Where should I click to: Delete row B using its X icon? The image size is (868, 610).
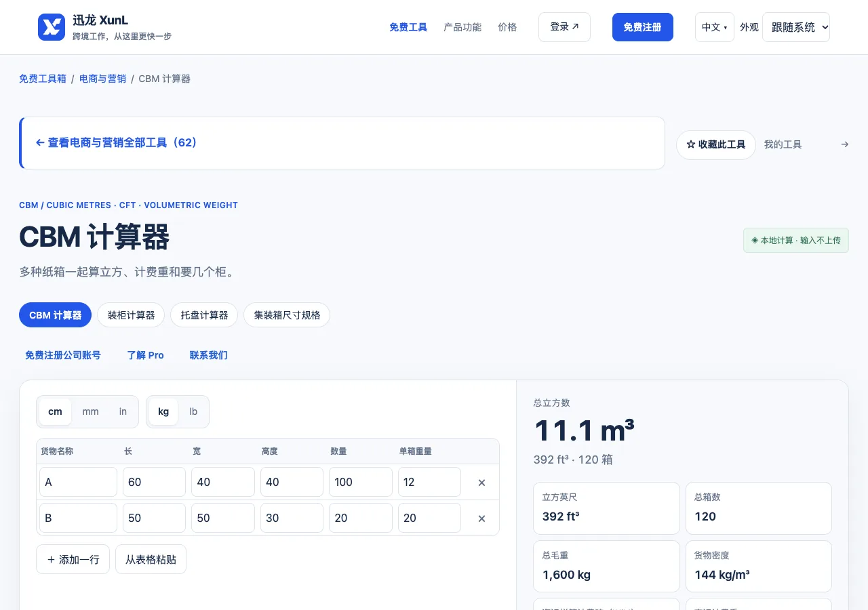[x=482, y=518]
